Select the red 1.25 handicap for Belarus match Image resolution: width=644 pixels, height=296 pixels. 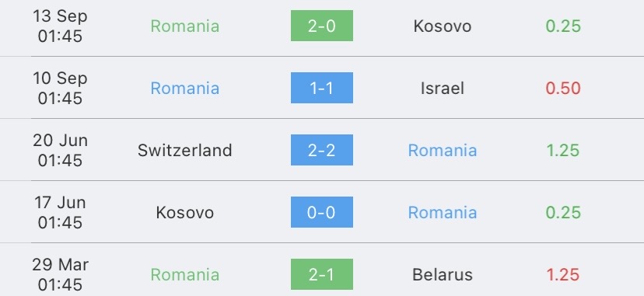point(563,274)
